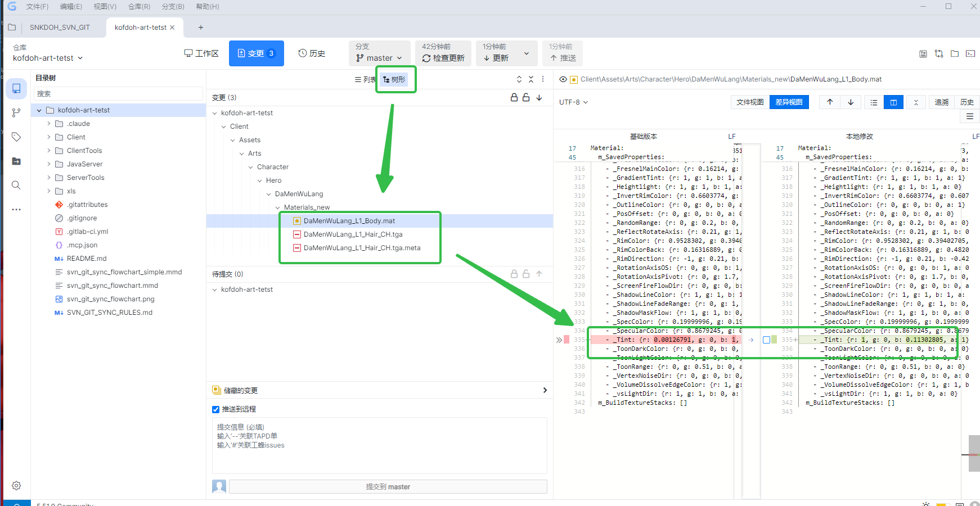Check the checkbox on line 335 in local pane

[766, 340]
